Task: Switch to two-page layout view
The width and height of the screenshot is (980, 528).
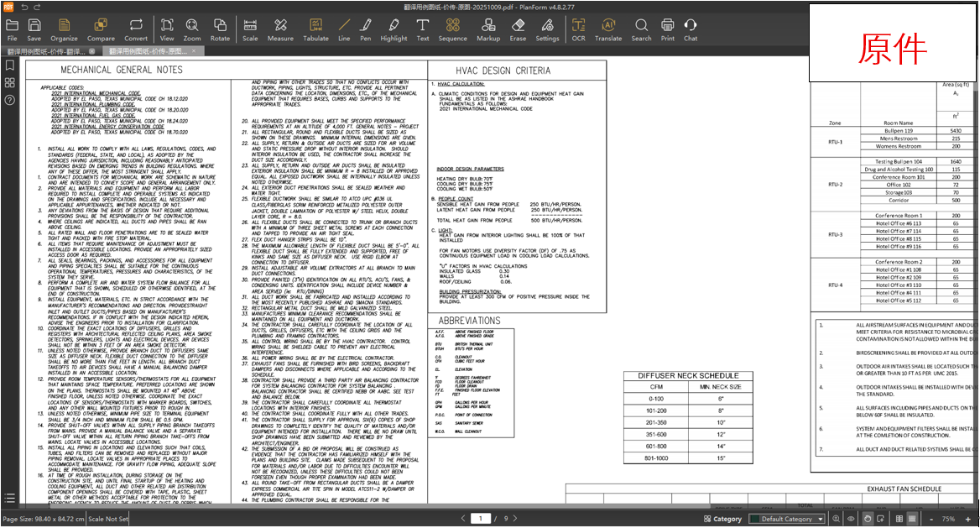Action: pos(899,519)
